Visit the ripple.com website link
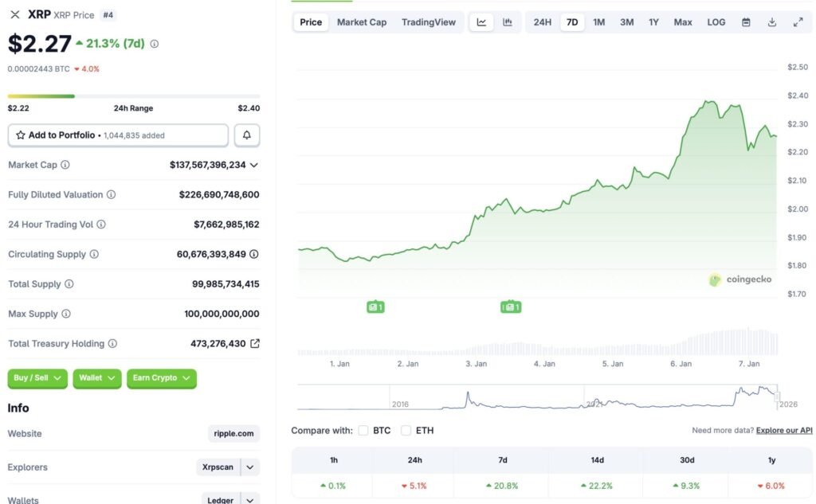This screenshot has width=816, height=504. [233, 433]
